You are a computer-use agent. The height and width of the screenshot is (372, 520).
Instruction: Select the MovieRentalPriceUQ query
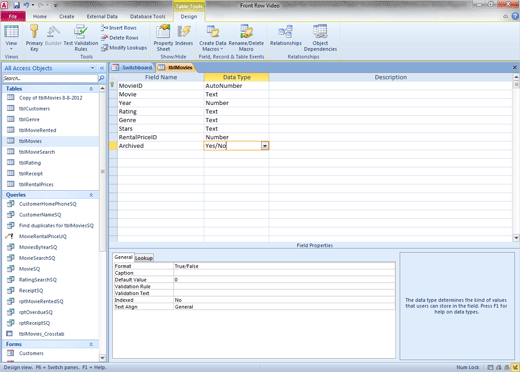coord(43,236)
